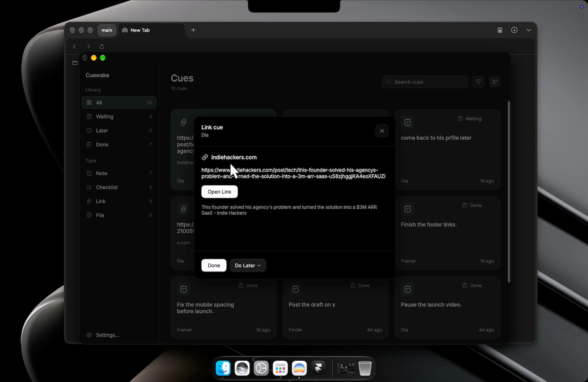Image resolution: width=588 pixels, height=382 pixels.
Task: Select the Waiting library filter
Action: coord(119,116)
